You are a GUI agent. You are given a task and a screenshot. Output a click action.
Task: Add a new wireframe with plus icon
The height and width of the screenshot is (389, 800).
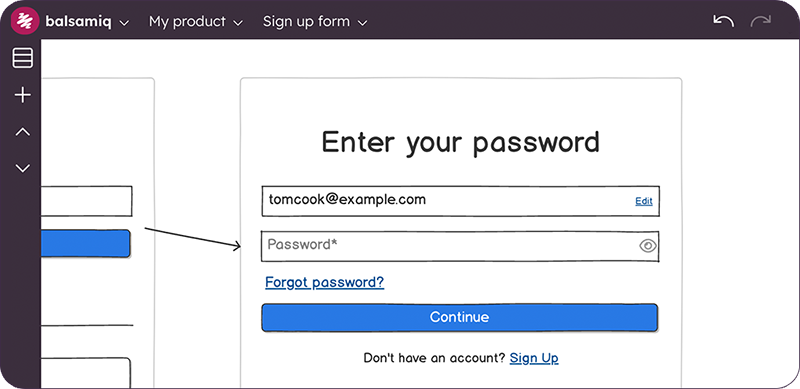point(22,95)
